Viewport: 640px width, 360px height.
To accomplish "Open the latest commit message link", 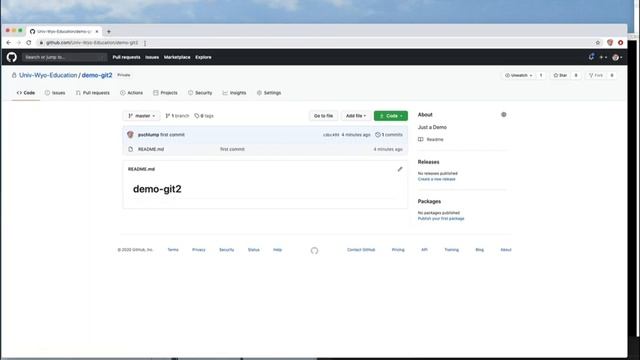I will click(172, 135).
